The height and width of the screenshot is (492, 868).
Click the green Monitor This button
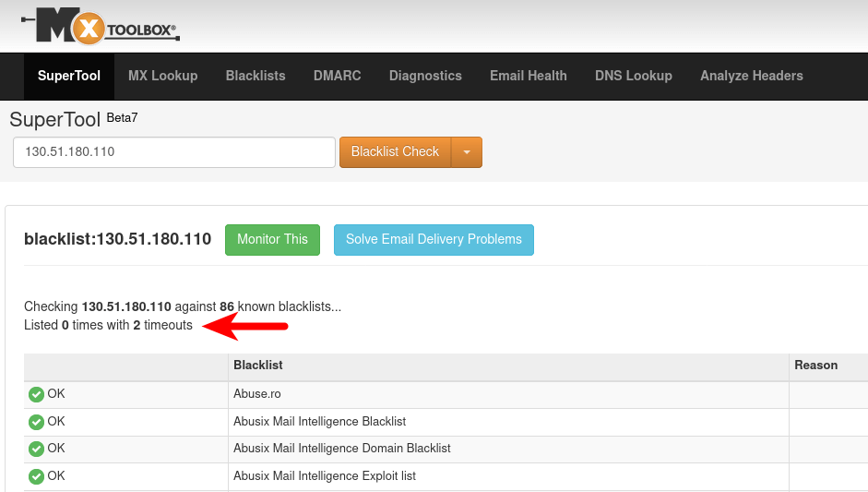(x=272, y=239)
